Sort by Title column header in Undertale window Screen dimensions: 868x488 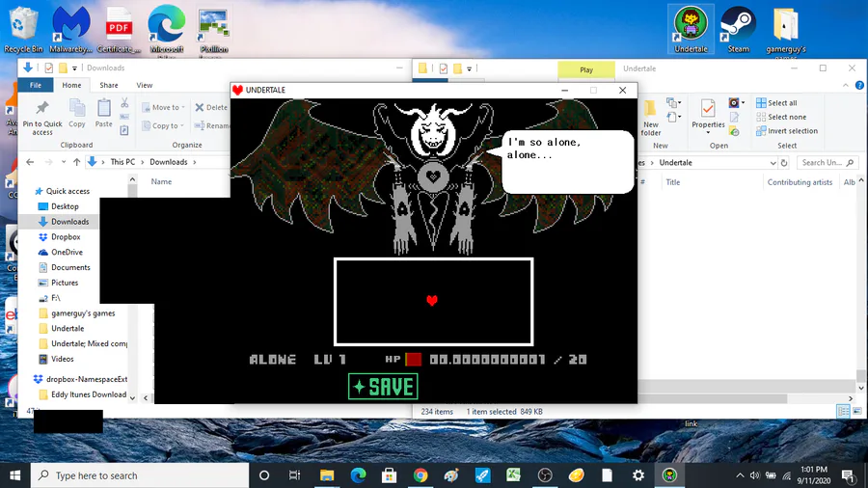[x=672, y=182]
